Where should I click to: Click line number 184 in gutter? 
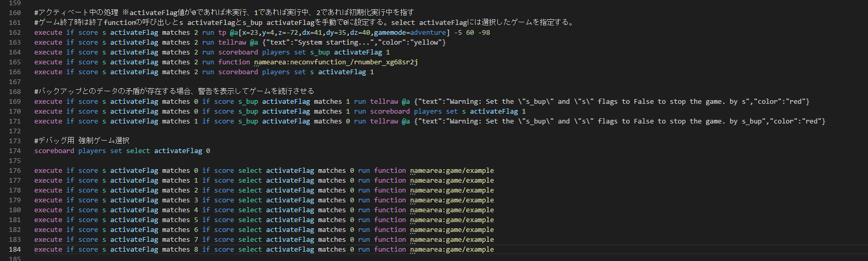coord(15,250)
